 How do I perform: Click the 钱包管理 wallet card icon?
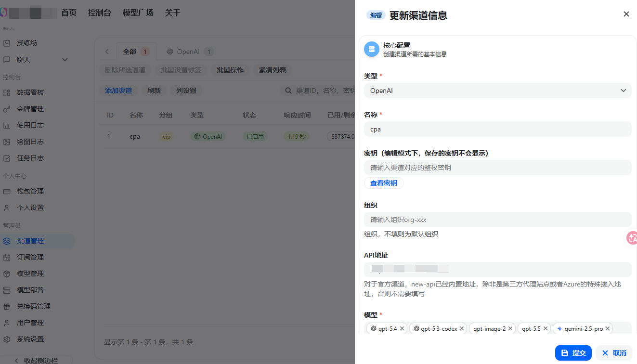point(7,191)
